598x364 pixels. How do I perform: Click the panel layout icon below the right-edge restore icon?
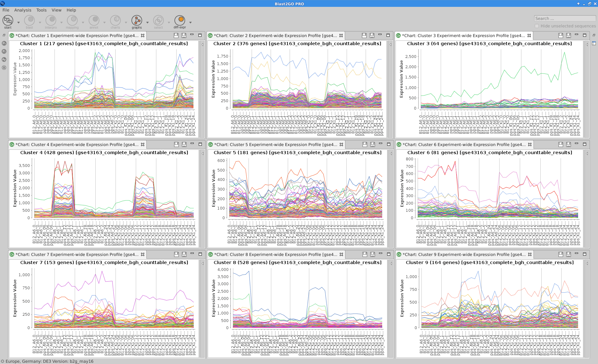594,43
